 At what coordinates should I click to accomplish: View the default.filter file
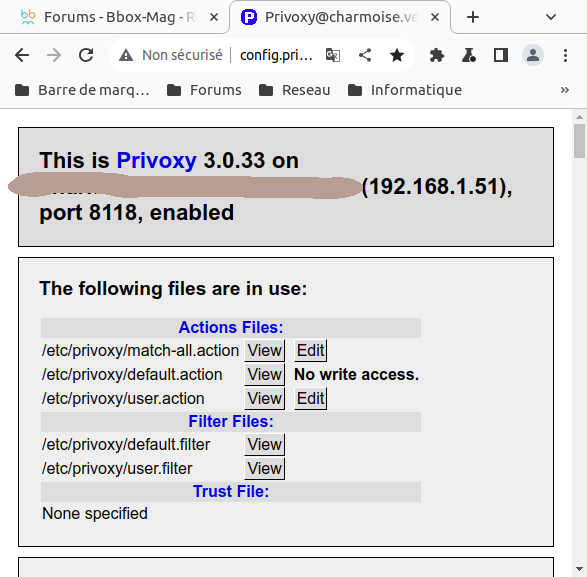pyautogui.click(x=265, y=445)
